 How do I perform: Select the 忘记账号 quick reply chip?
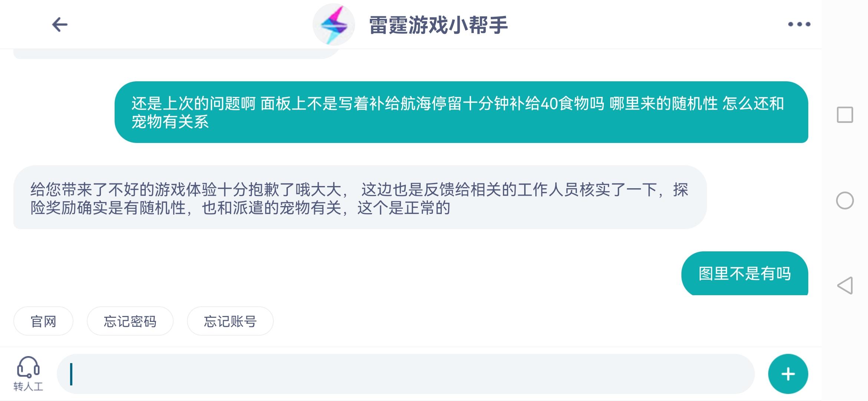(230, 321)
